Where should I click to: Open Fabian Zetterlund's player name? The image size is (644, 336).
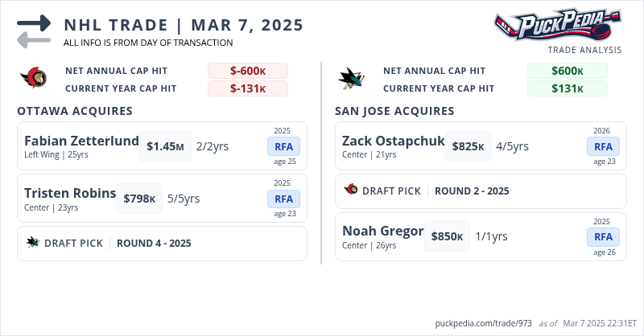coord(81,141)
